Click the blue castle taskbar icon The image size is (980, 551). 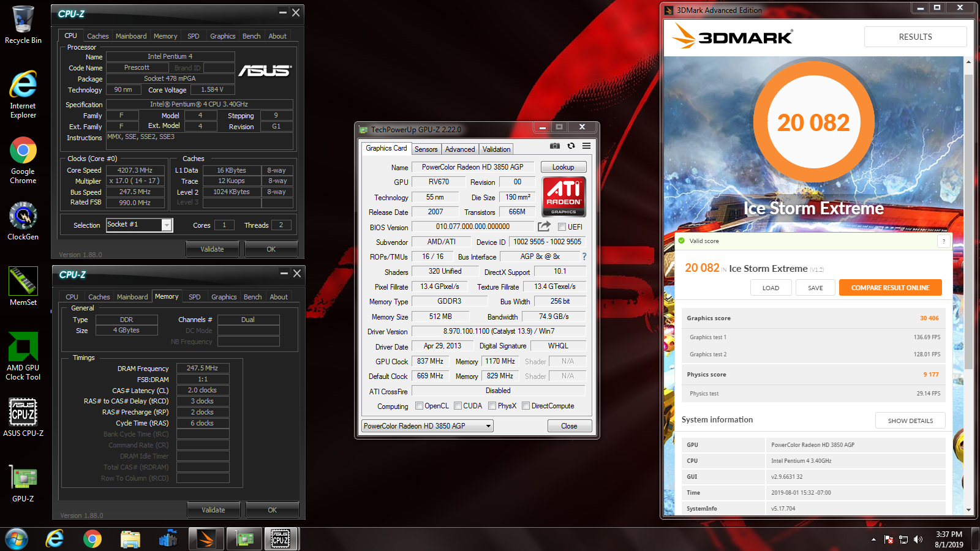pos(168,539)
